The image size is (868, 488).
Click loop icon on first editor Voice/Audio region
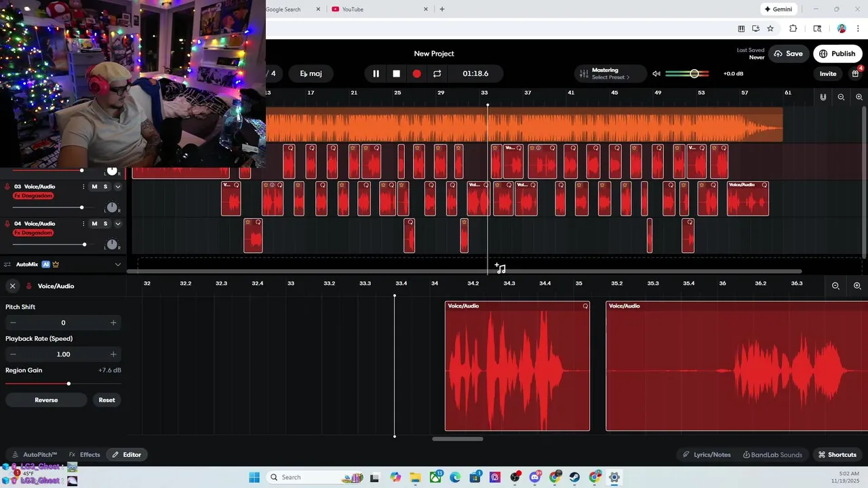pos(585,306)
